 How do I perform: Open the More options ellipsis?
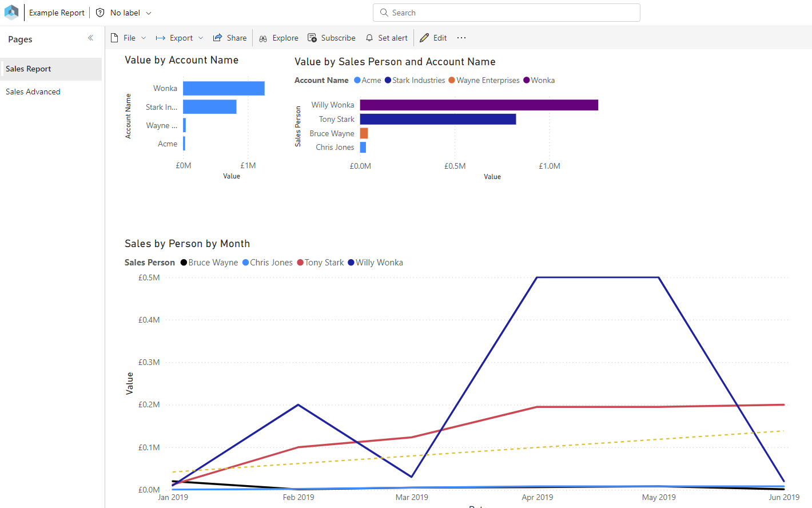461,38
